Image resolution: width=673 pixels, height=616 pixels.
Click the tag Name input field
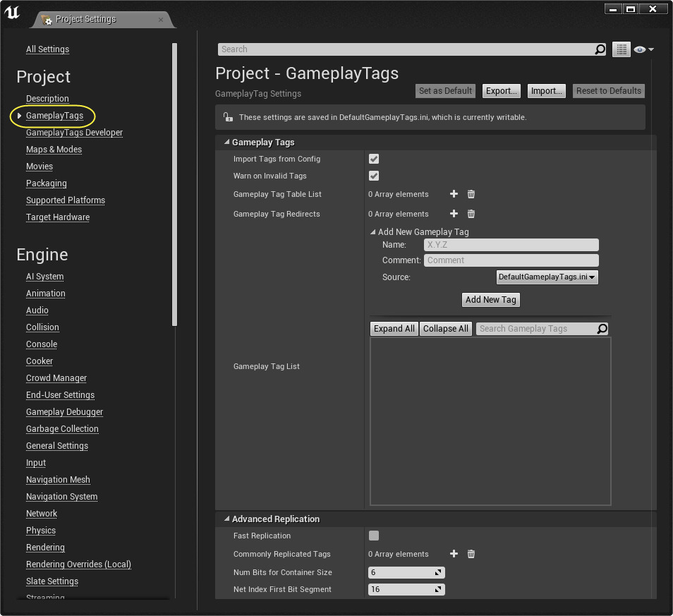pos(511,245)
